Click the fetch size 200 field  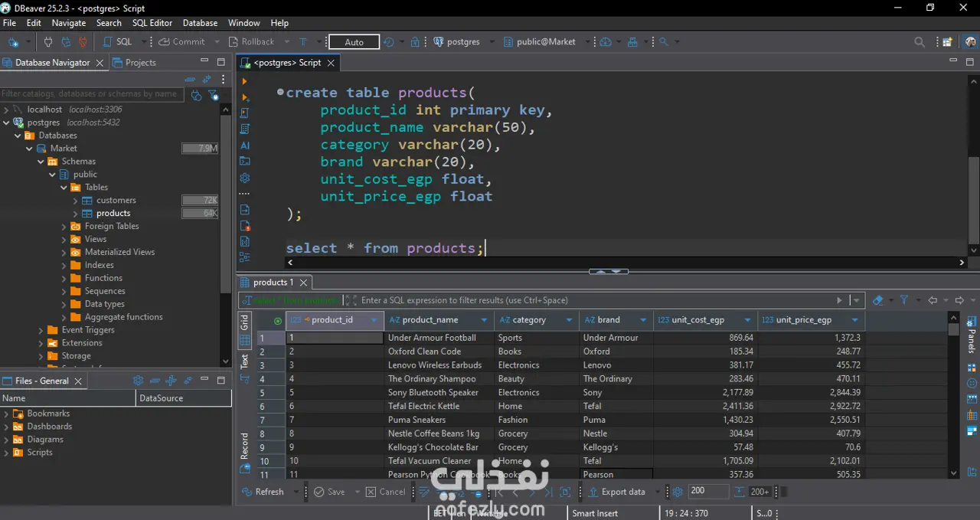708,492
